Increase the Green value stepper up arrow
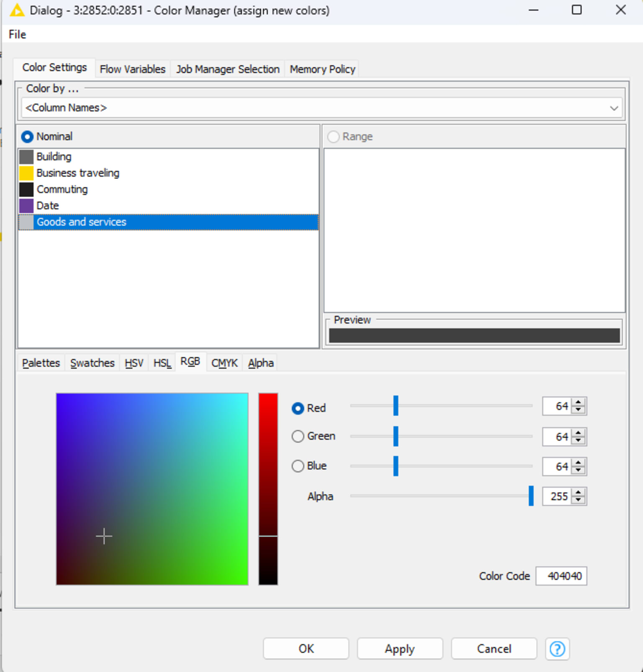Image resolution: width=643 pixels, height=672 pixels. point(579,433)
